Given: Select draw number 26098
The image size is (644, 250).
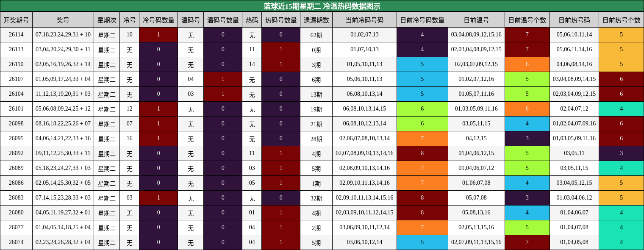Looking at the screenshot, I should [16, 124].
